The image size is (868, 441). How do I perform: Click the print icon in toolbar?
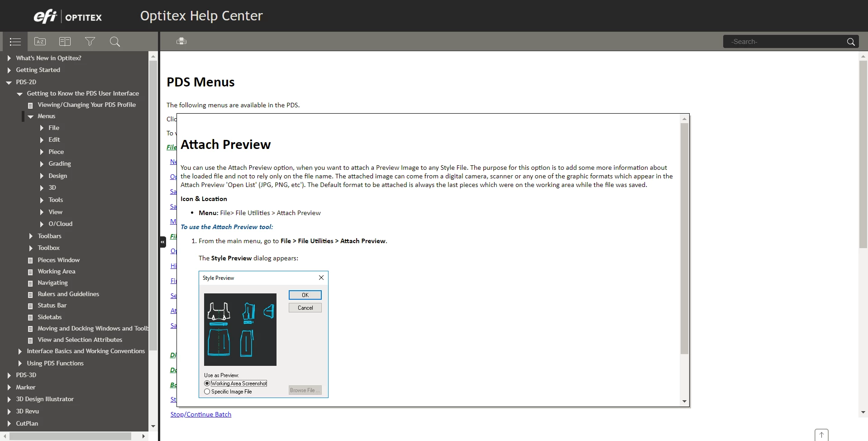(181, 41)
